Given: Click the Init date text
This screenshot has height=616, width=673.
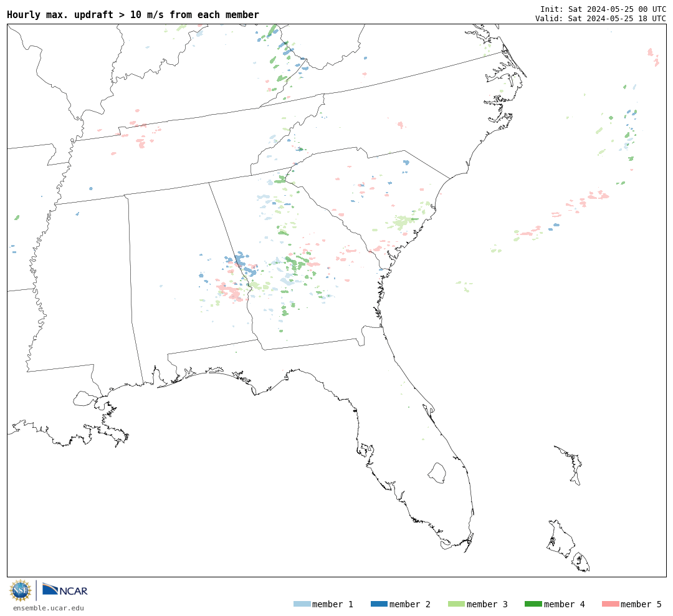Looking at the screenshot, I should tap(603, 9).
